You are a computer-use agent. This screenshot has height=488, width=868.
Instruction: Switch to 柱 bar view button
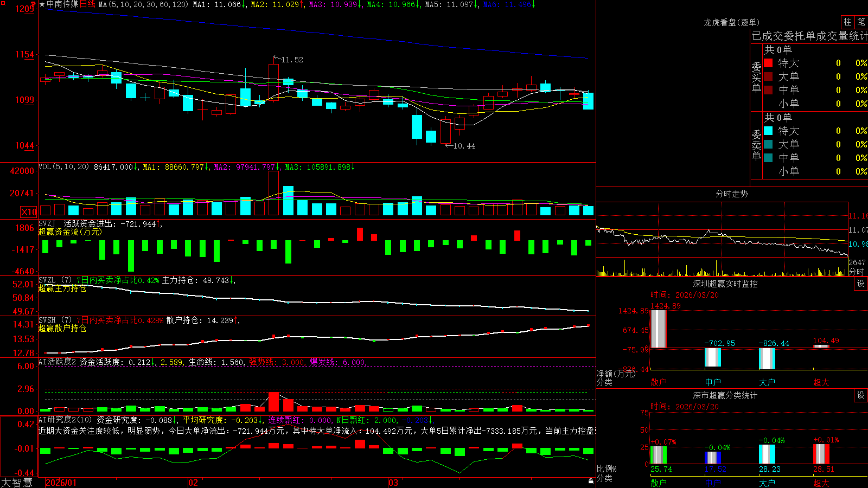(847, 22)
